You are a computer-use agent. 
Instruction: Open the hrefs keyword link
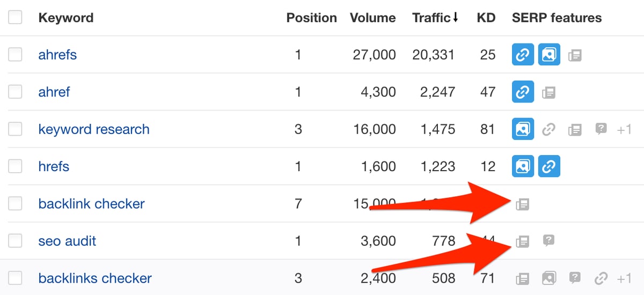click(x=54, y=166)
